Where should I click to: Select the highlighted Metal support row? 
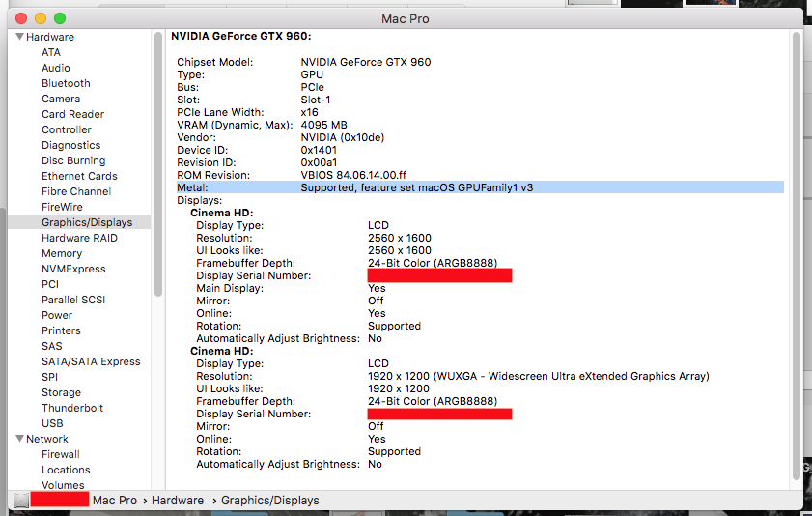[x=480, y=187]
